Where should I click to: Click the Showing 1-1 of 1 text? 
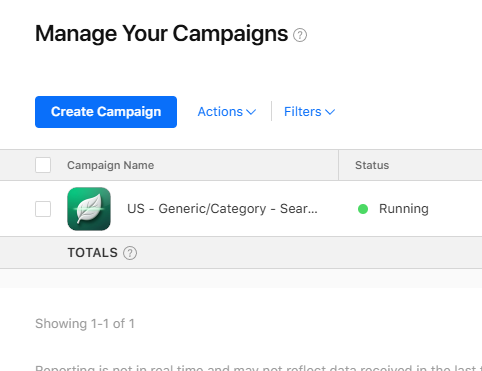[x=85, y=324]
